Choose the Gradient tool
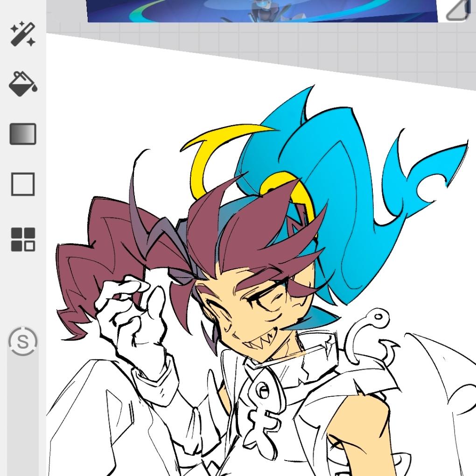The width and height of the screenshot is (476, 476). 23,134
